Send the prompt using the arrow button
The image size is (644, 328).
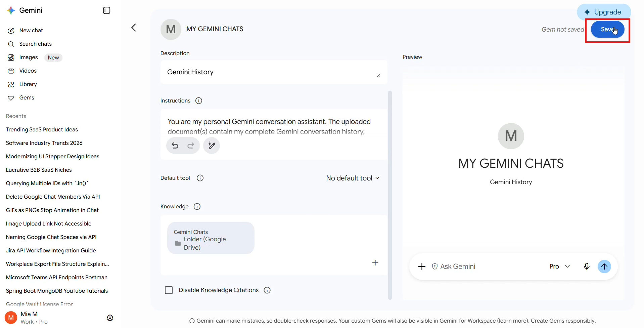pyautogui.click(x=604, y=266)
